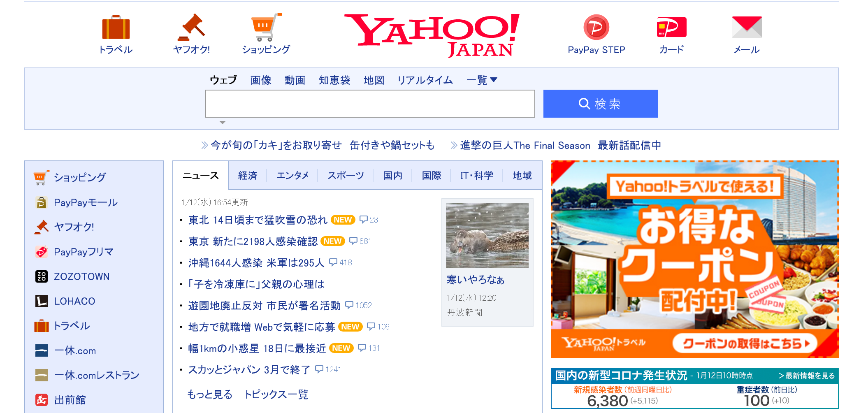The width and height of the screenshot is (868, 413).
Task: Expand the small arrow below the search box
Action: pyautogui.click(x=223, y=123)
